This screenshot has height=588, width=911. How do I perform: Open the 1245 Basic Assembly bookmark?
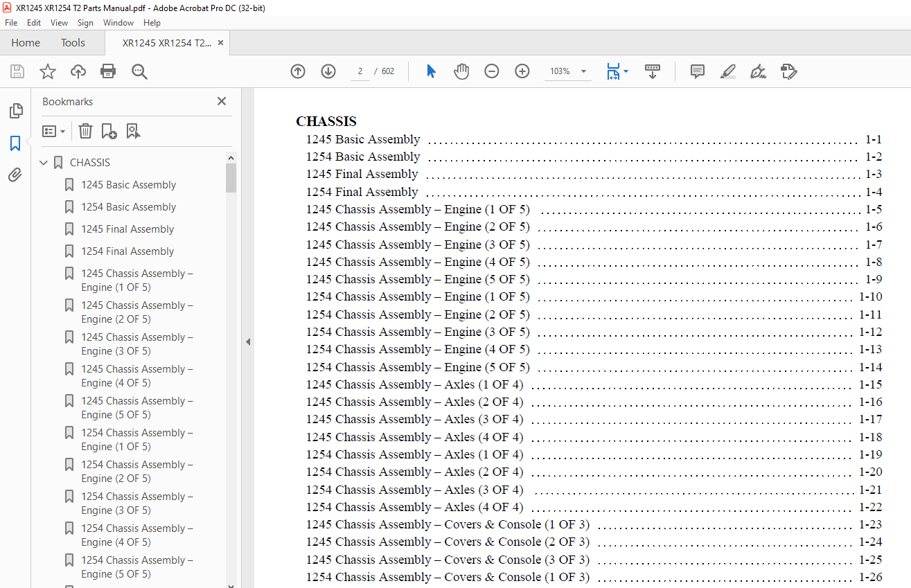(129, 185)
